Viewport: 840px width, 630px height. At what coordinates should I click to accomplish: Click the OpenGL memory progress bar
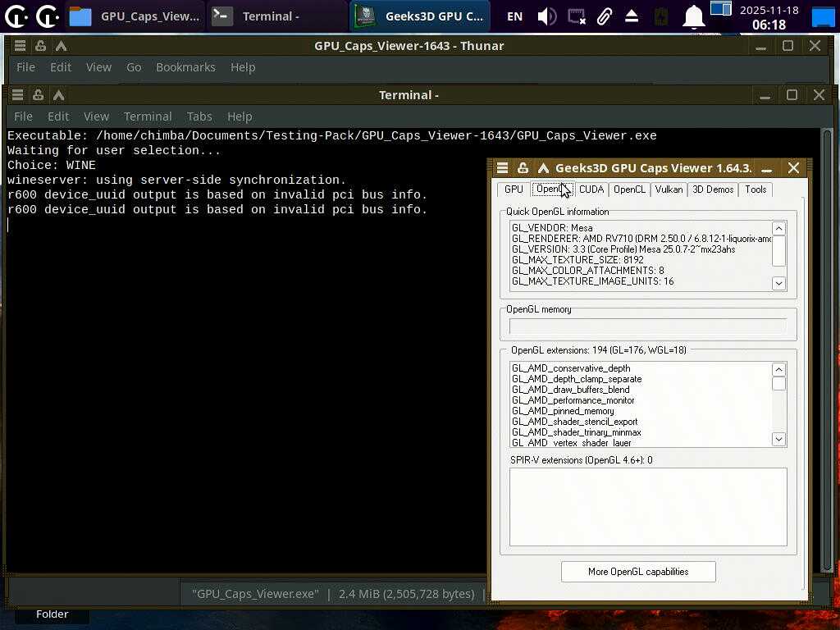point(648,326)
